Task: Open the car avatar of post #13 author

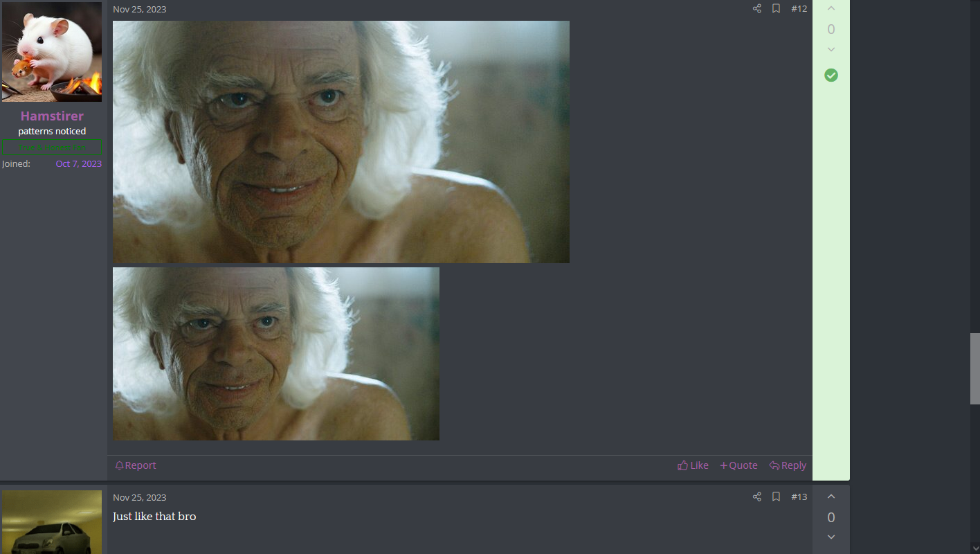Action: (52, 522)
